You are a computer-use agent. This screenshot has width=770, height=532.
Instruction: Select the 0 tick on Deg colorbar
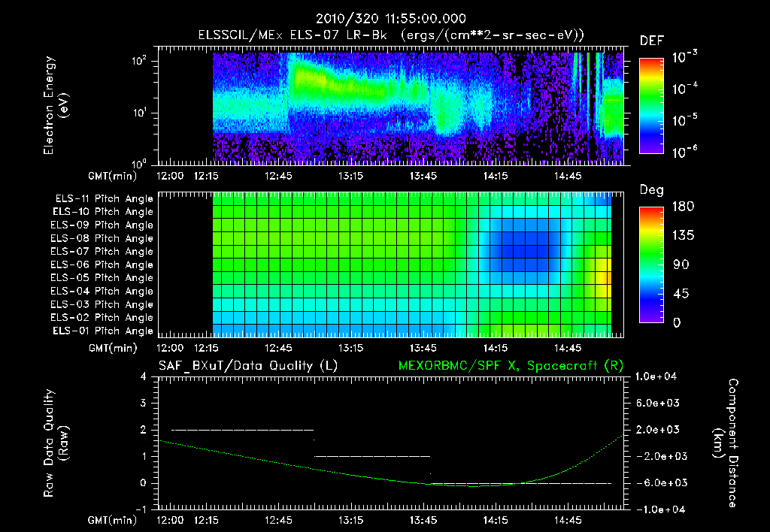click(x=677, y=322)
